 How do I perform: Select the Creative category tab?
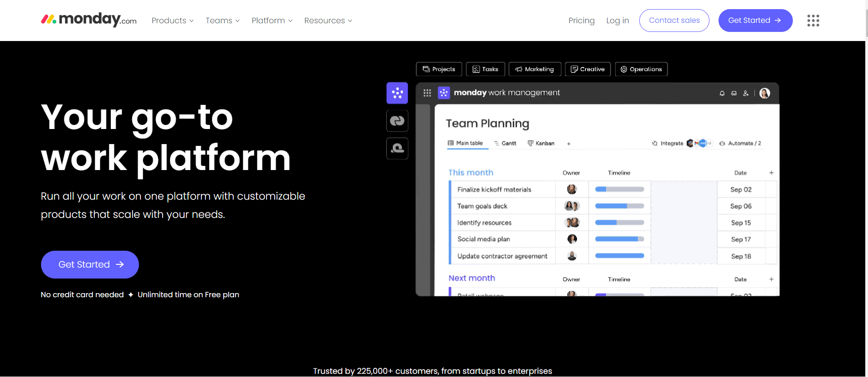tap(588, 69)
